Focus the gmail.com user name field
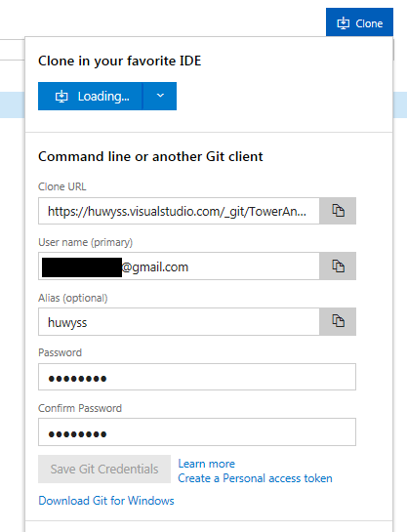Image resolution: width=407 pixels, height=532 pixels. tap(179, 266)
